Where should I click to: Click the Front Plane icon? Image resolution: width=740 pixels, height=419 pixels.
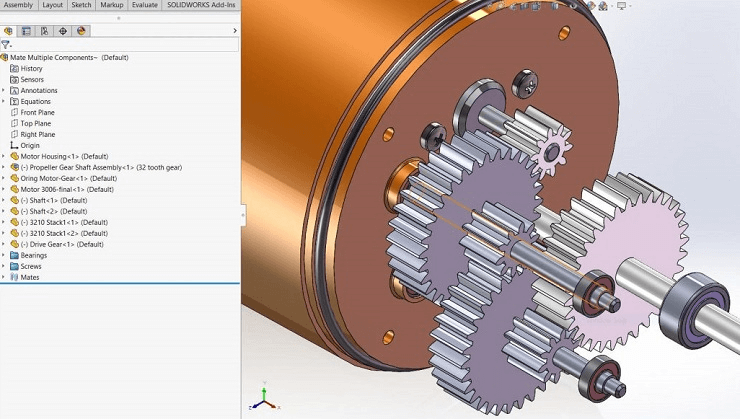click(15, 112)
